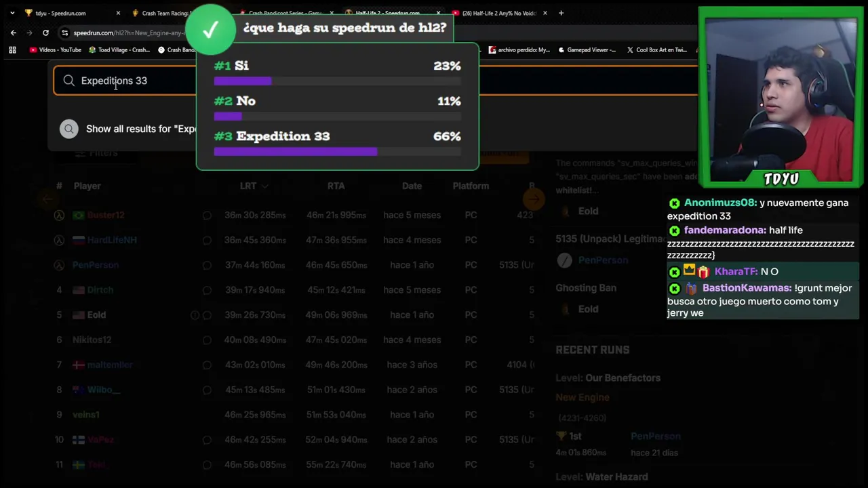Open player Wilbo__'s profile
Viewport: 868px width, 488px height.
tap(103, 390)
